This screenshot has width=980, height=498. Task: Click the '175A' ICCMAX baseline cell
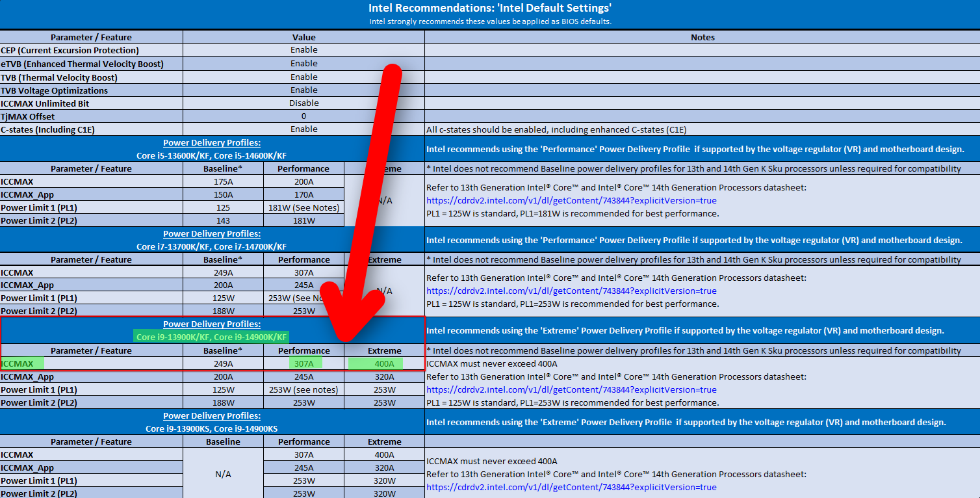point(223,181)
